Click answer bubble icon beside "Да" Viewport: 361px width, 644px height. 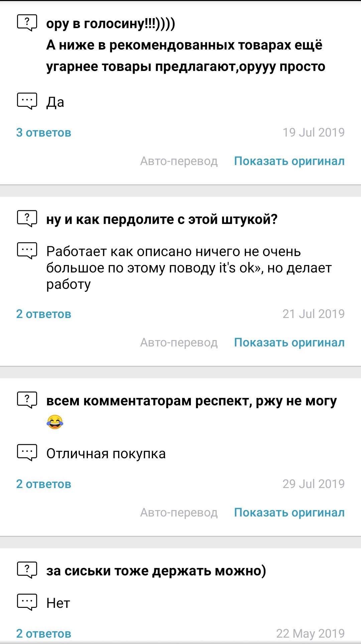pyautogui.click(x=27, y=101)
